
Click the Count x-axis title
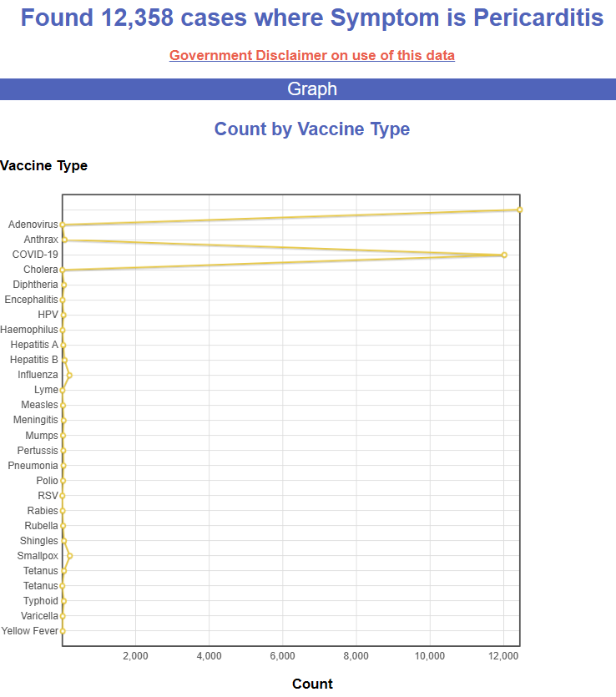(x=312, y=684)
